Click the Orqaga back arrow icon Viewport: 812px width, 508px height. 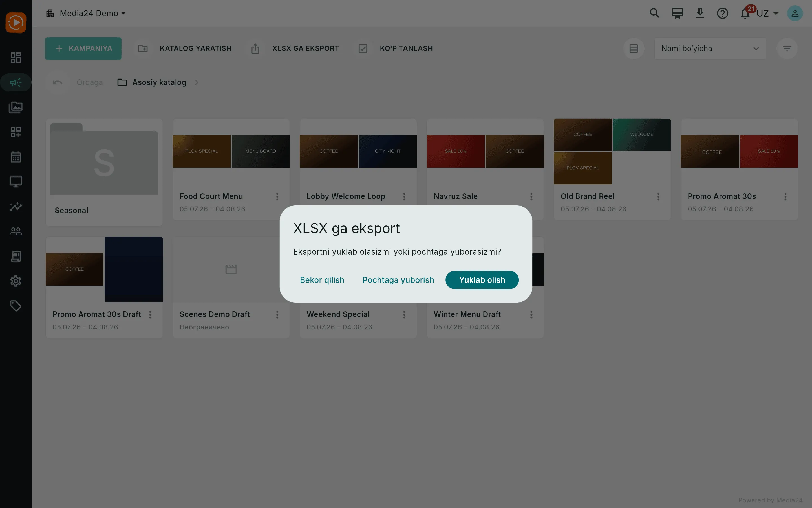pos(58,82)
